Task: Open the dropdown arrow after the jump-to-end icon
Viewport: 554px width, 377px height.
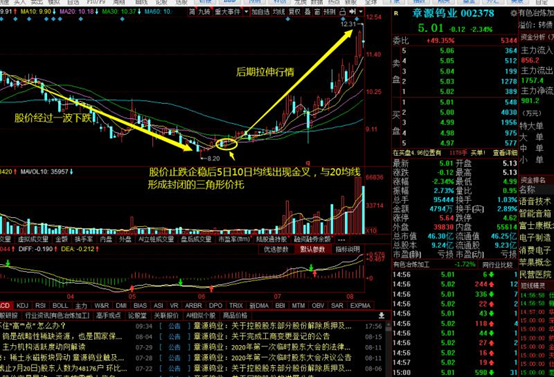Action: [x=360, y=12]
